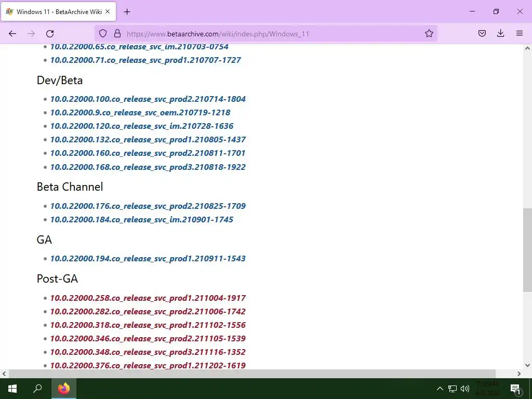Open build 10.0.22000.168 svc_prod3 link
This screenshot has height=399, width=532.
click(148, 167)
